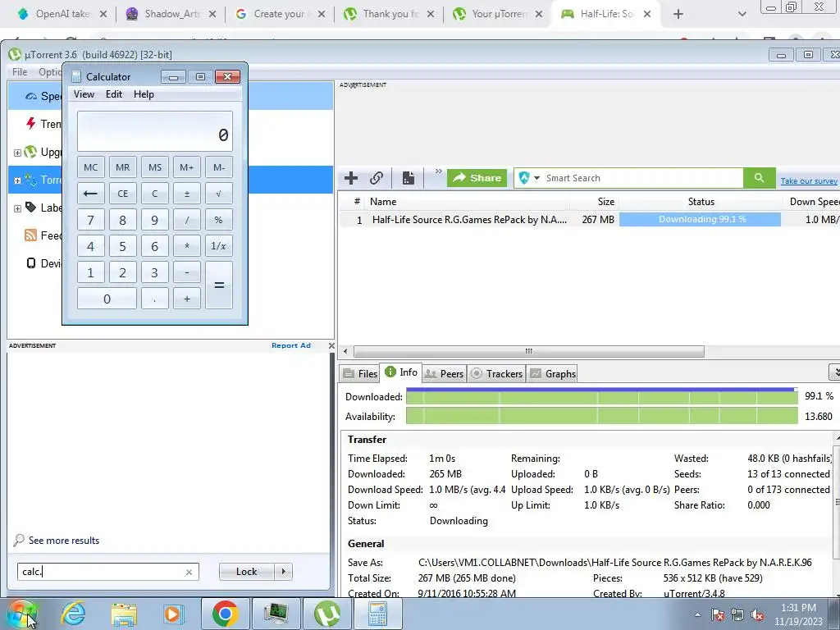The image size is (840, 630).
Task: Click calculator reciprocal 1/x button
Action: (x=218, y=246)
